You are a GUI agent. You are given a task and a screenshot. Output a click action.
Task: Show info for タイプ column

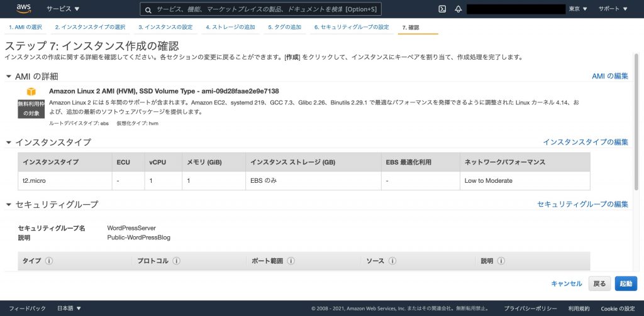[49, 261]
